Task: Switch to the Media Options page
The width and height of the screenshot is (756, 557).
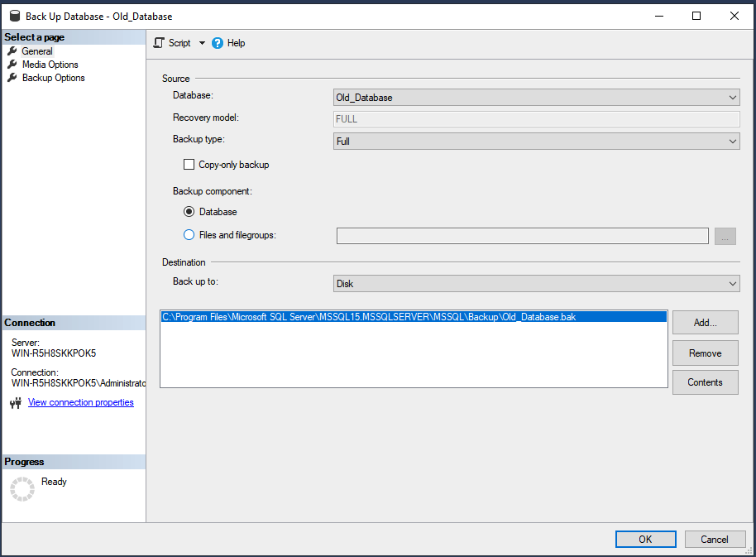Action: 50,64
